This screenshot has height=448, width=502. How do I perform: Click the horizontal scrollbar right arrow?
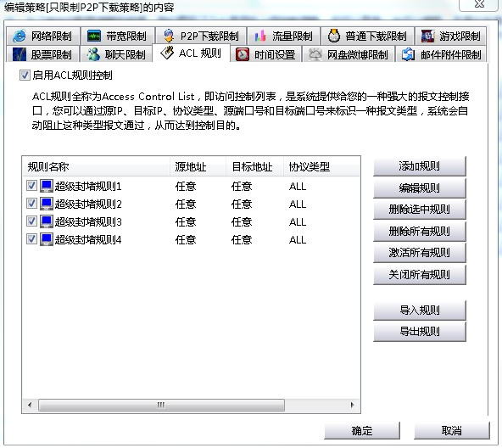point(353,405)
